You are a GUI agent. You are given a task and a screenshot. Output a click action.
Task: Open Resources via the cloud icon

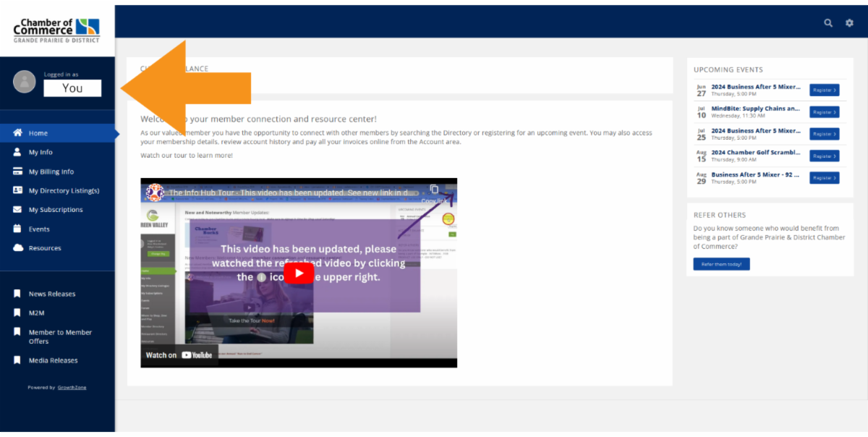pyautogui.click(x=17, y=248)
